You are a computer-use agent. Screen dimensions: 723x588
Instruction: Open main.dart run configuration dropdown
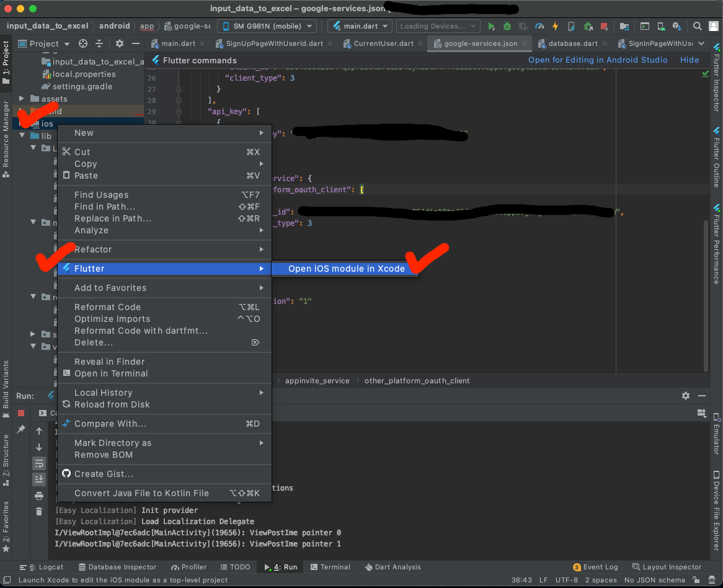360,26
